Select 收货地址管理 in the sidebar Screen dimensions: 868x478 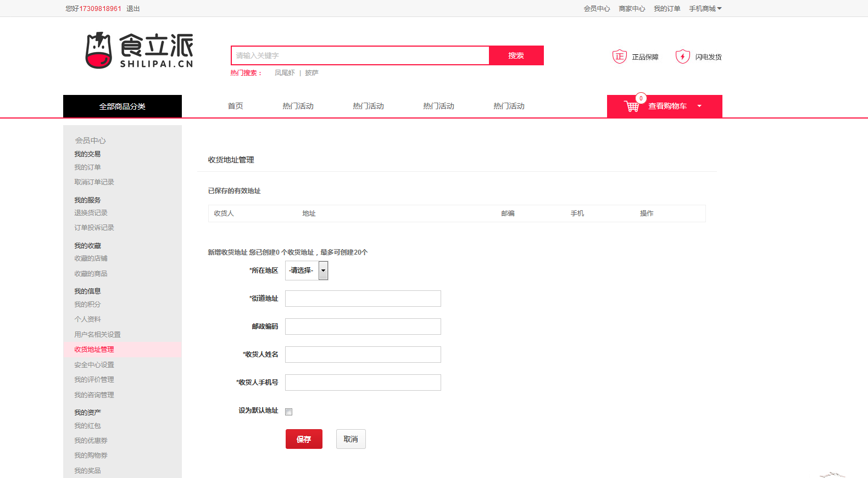tap(94, 350)
